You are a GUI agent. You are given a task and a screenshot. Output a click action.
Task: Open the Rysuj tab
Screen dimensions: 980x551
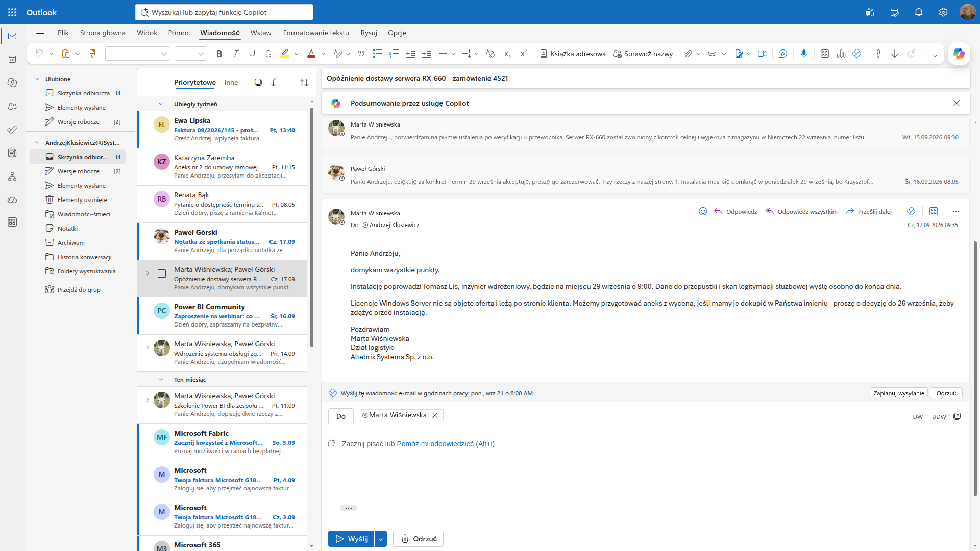[369, 33]
